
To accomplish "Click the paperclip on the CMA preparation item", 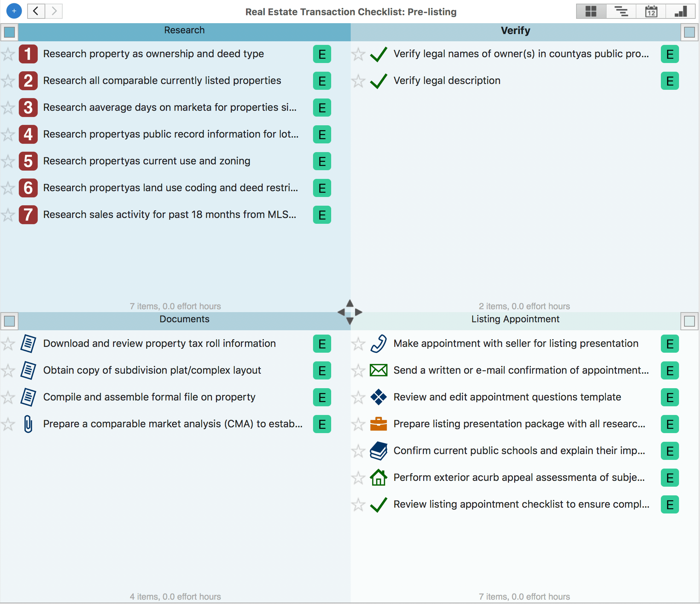I will coord(28,424).
